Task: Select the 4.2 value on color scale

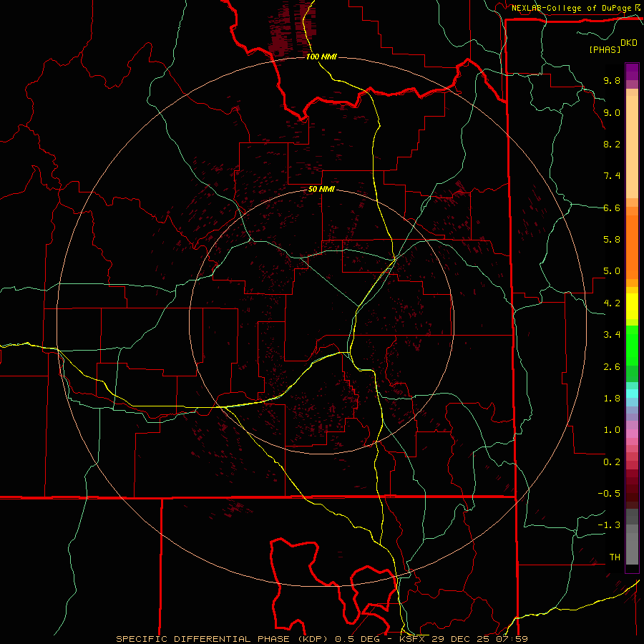Action: [x=612, y=303]
